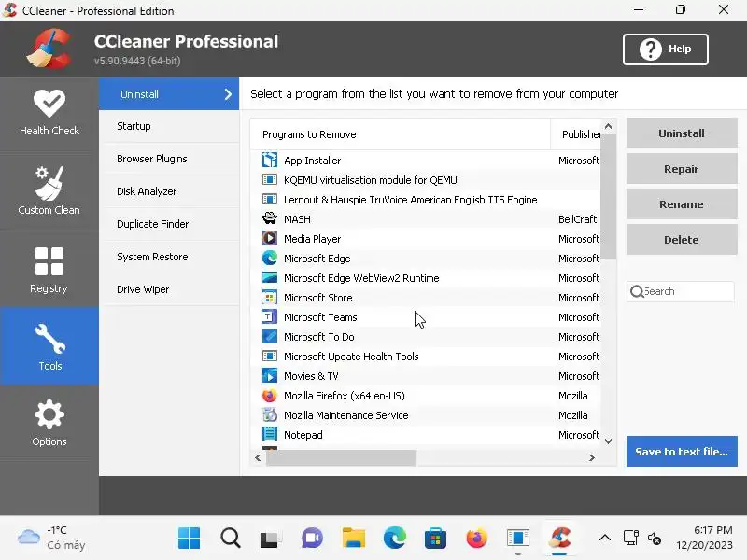Open the Drive Wiper tool
The width and height of the screenshot is (747, 560).
coord(169,289)
